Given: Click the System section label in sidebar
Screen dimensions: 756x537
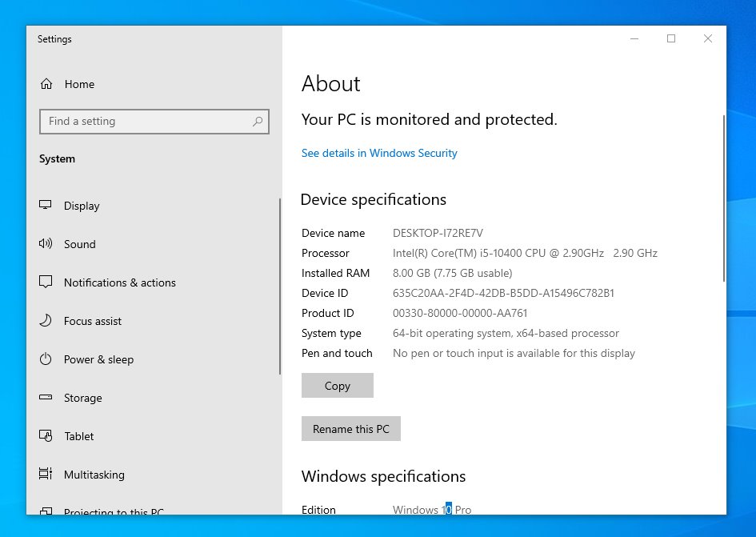Looking at the screenshot, I should [57, 158].
